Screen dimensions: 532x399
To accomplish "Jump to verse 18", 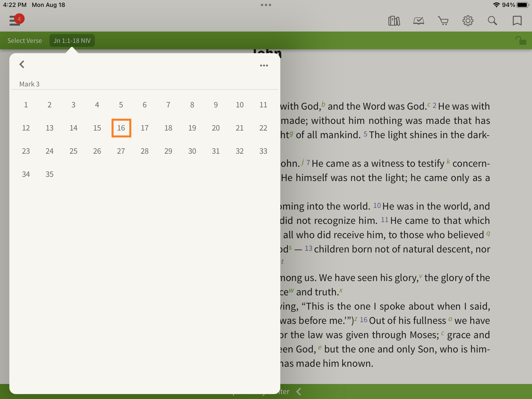I will (x=168, y=128).
